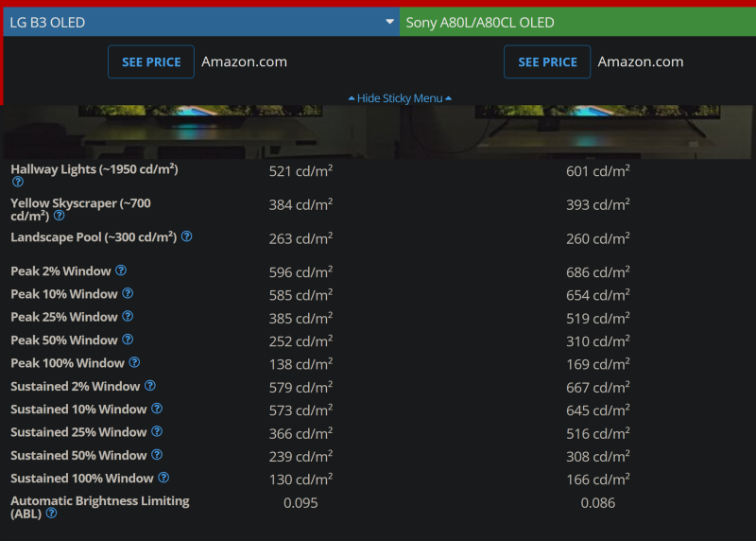
Task: Open help icon for Peak 25% Window
Action: 128,316
